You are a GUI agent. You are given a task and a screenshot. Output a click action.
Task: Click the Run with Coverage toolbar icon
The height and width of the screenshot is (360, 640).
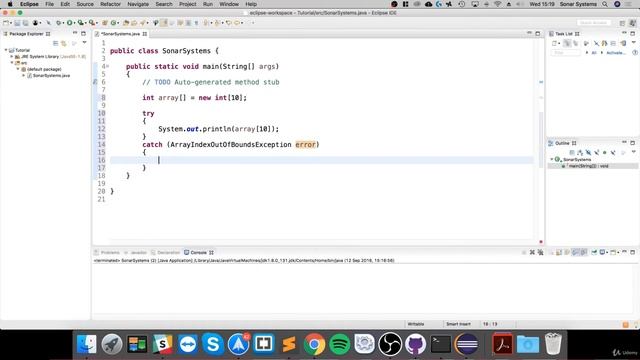pyautogui.click(x=80, y=23)
